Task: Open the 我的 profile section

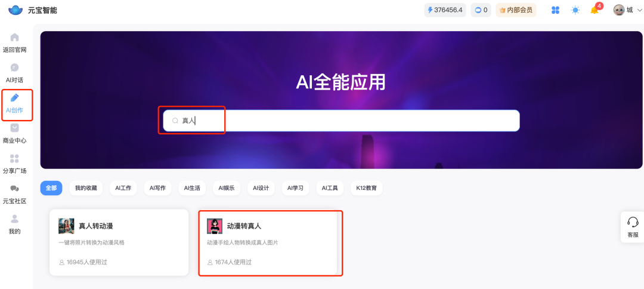Action: pos(15,219)
